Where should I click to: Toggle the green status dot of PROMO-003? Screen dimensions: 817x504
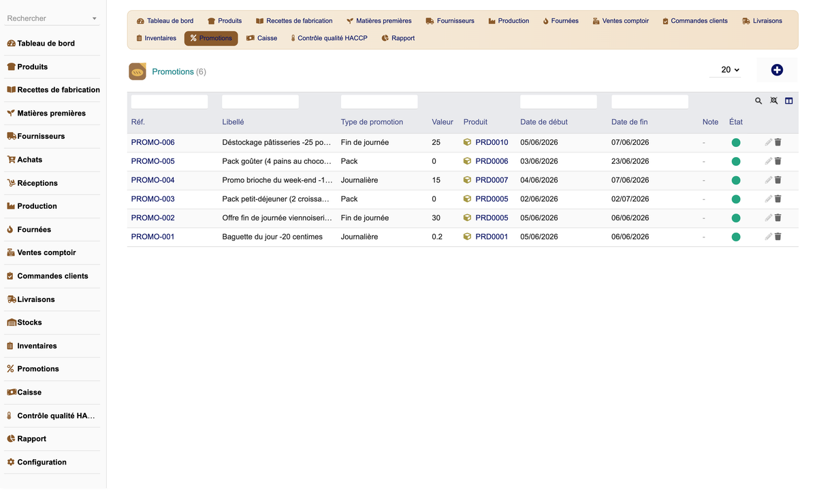736,199
